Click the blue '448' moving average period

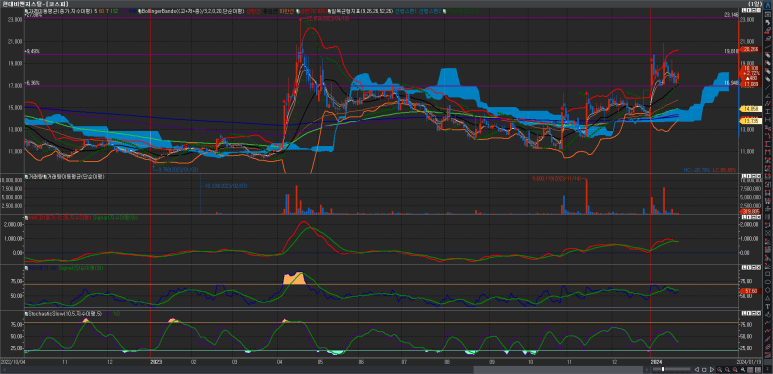133,11
